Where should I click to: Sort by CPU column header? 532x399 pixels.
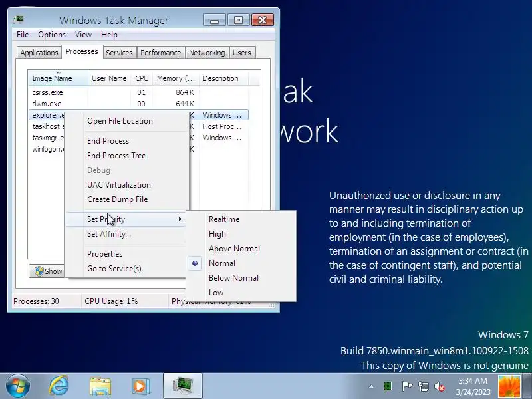coord(142,78)
